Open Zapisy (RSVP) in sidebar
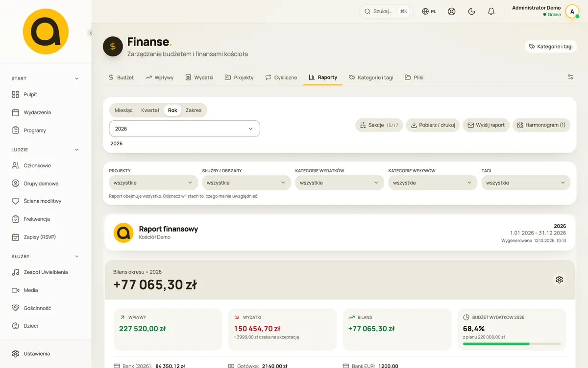Screen dimensions: 588x368 point(46,237)
